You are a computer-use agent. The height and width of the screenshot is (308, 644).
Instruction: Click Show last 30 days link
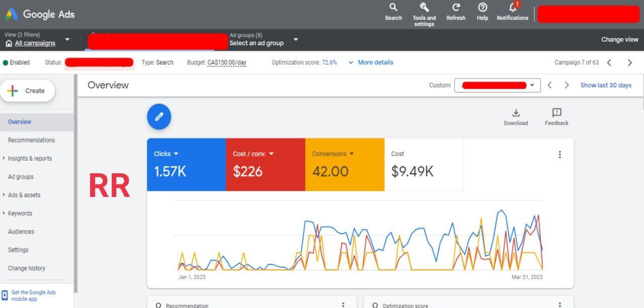point(606,85)
